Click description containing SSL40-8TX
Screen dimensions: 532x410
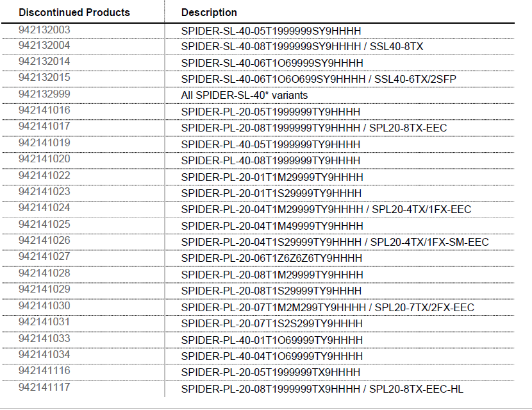coord(302,46)
